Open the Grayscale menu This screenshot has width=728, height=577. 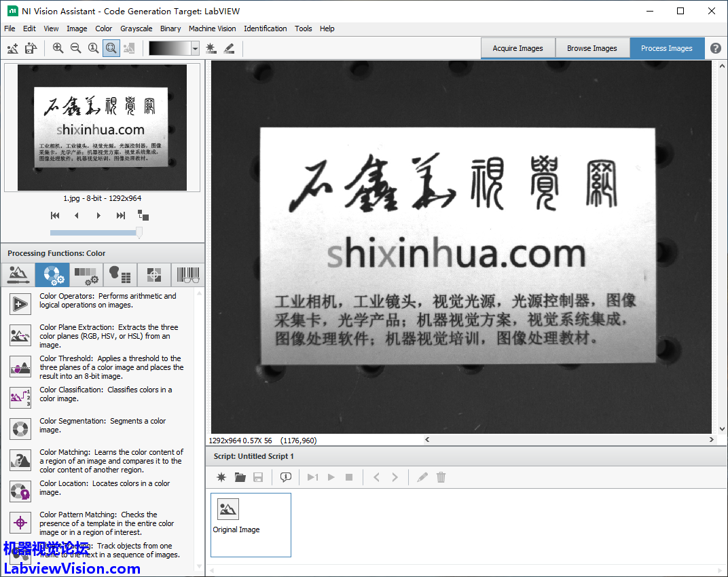click(x=136, y=29)
